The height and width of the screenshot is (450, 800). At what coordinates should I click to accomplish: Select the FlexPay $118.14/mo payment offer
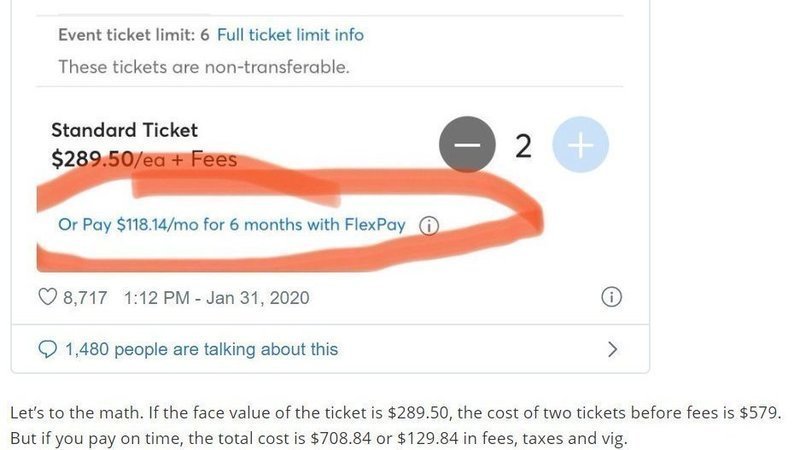click(x=230, y=224)
